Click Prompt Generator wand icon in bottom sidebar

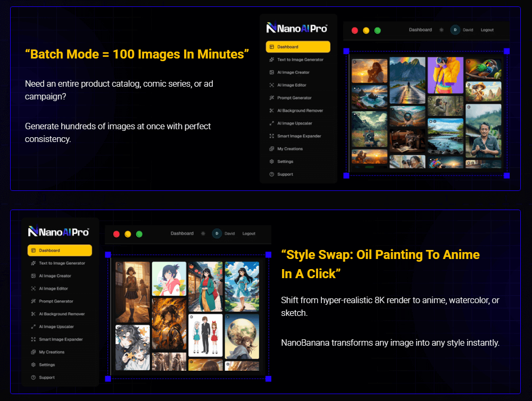[34, 302]
